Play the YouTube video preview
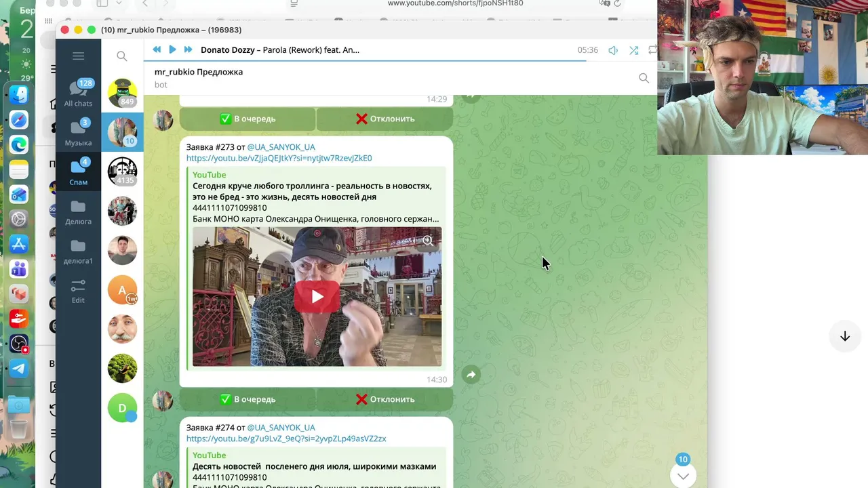Screen dimensions: 868x488 pos(317,297)
